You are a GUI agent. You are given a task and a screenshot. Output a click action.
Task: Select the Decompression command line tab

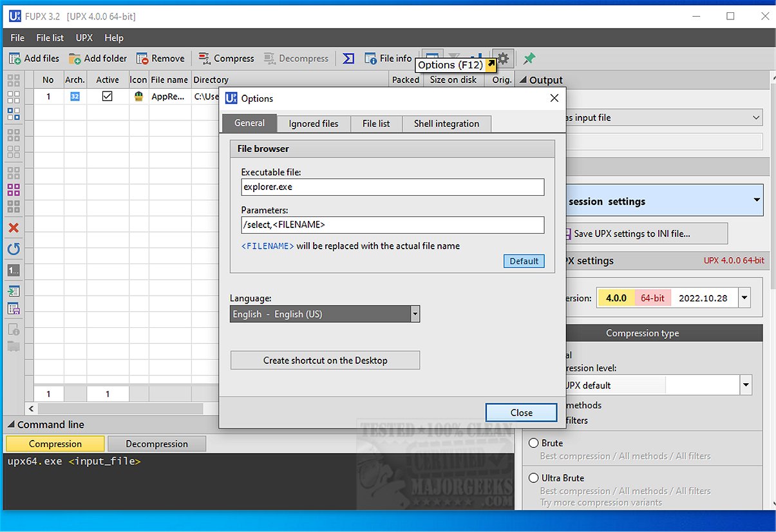[x=156, y=444]
